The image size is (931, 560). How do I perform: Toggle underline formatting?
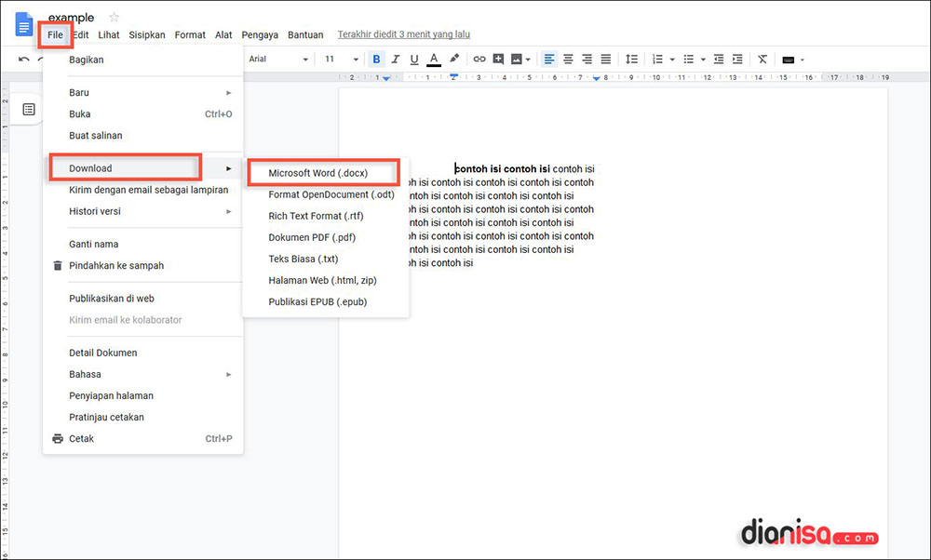tap(416, 59)
